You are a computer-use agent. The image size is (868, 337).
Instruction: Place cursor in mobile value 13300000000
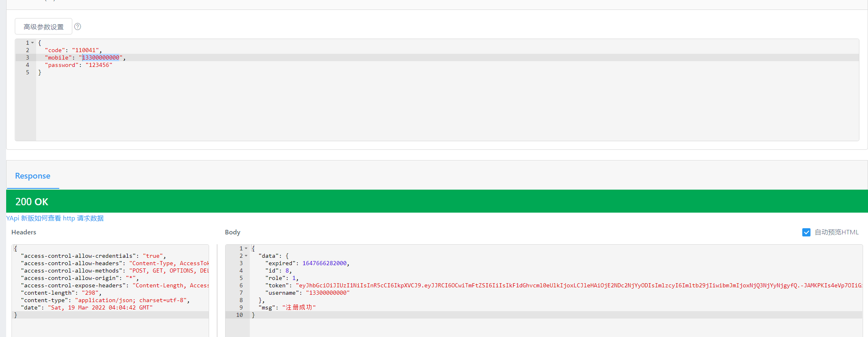[x=101, y=57]
